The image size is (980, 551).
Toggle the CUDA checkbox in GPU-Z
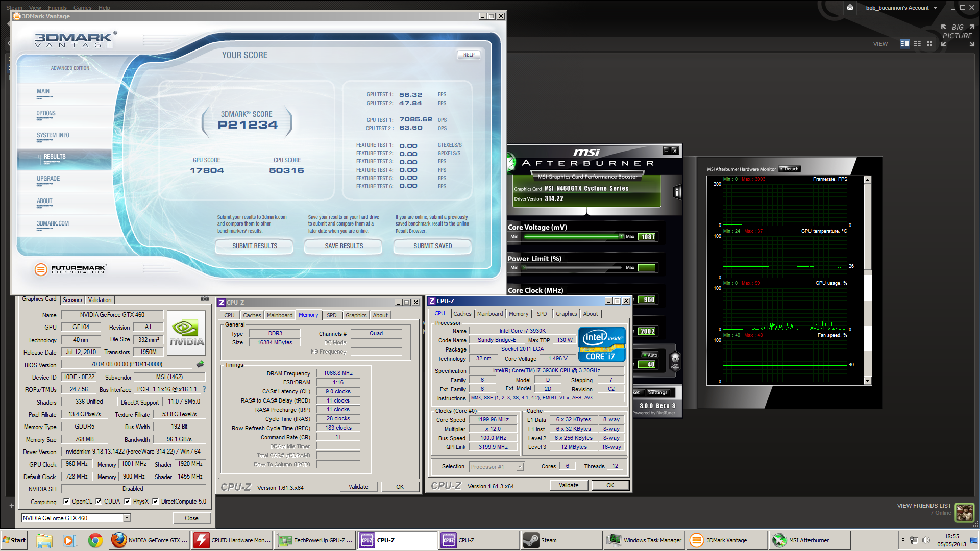click(99, 502)
